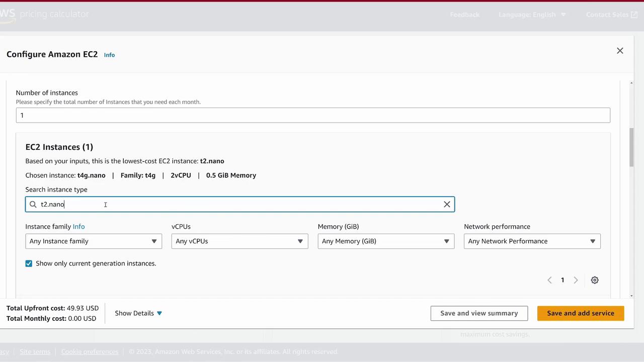
Task: Click the EC2 Instances (1) heading
Action: [59, 147]
